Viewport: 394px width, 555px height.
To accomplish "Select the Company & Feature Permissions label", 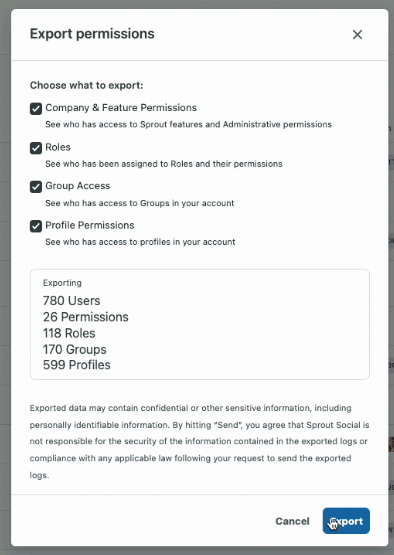I will click(121, 108).
